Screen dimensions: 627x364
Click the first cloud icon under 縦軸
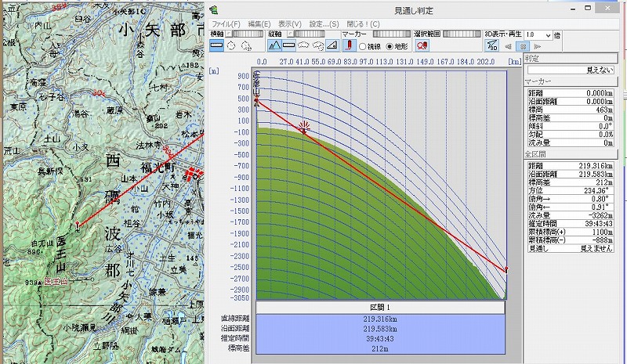[x=303, y=46]
